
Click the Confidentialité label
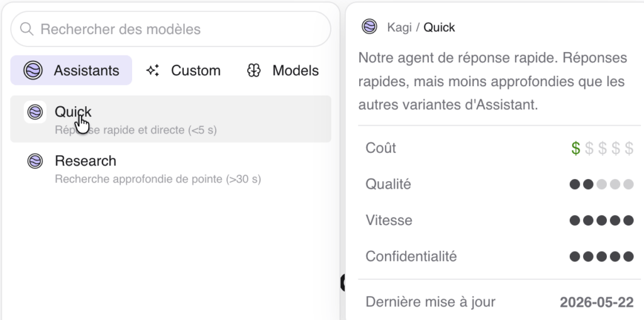(411, 257)
